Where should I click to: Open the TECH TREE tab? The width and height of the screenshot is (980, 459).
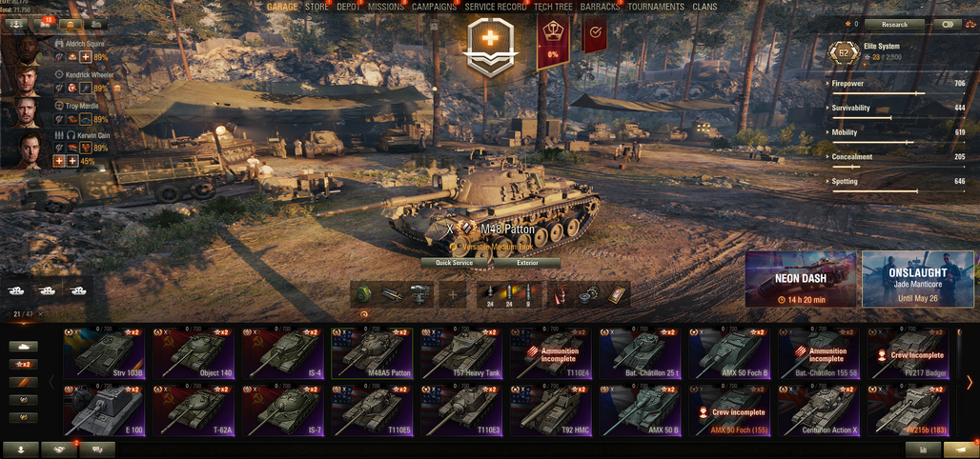[x=555, y=7]
